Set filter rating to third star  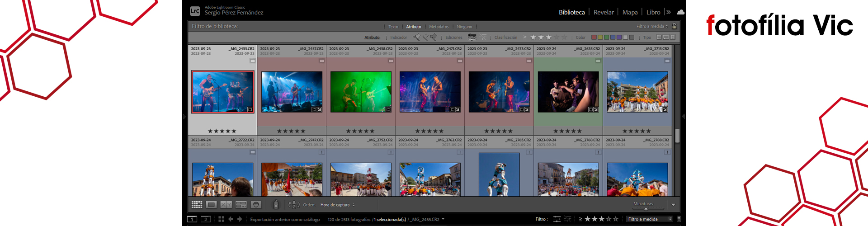click(x=549, y=37)
